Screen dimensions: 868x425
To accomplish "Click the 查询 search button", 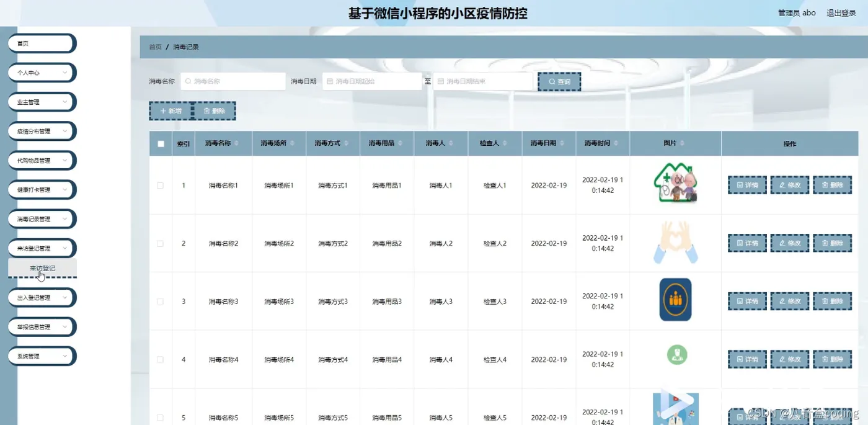I will point(559,82).
